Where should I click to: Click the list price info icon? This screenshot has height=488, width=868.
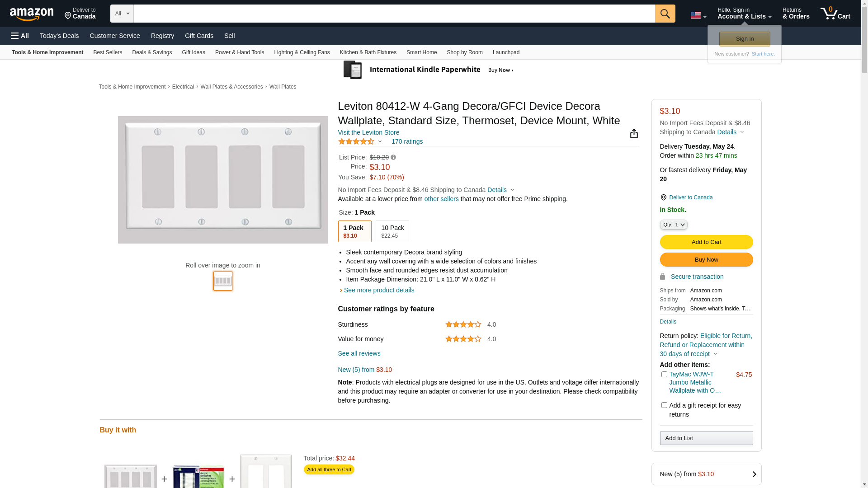pyautogui.click(x=393, y=158)
